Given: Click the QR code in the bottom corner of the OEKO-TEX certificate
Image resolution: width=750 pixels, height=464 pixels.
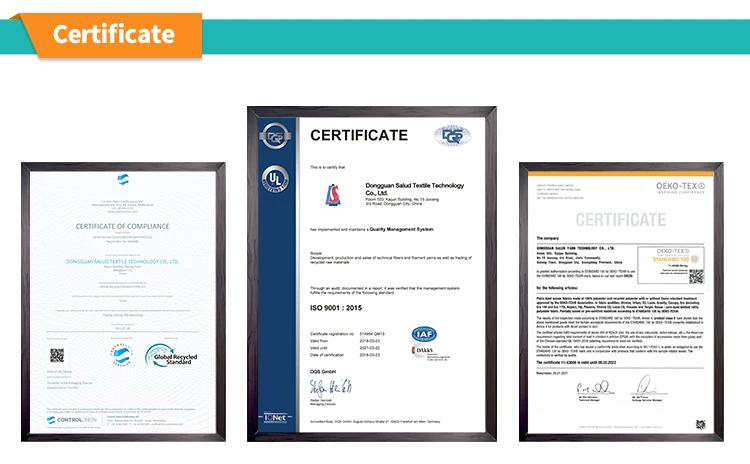Looking at the screenshot, I should click(x=700, y=424).
